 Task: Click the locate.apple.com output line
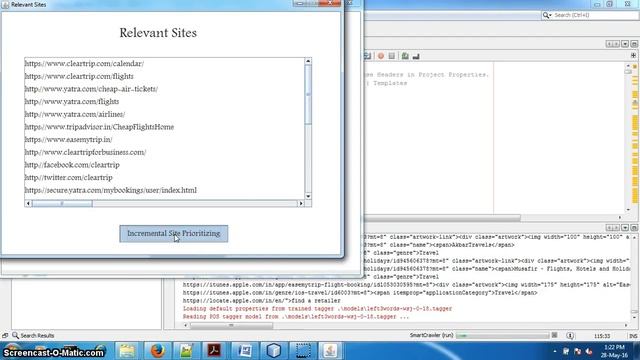point(262,301)
